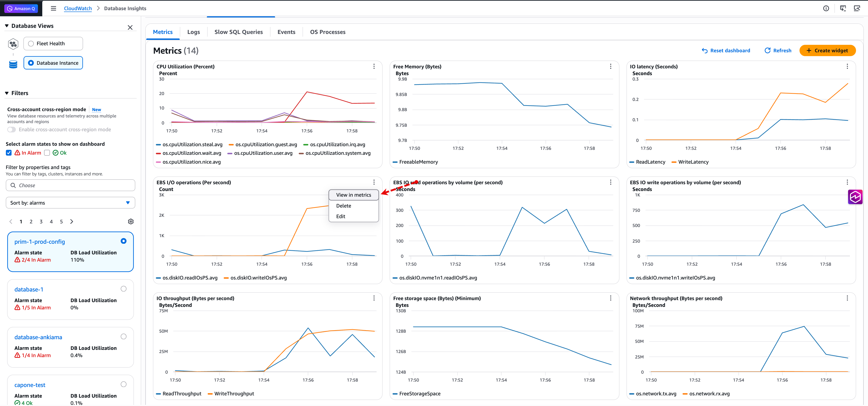The image size is (868, 406).
Task: Click Reset dashboard
Action: pyautogui.click(x=726, y=51)
